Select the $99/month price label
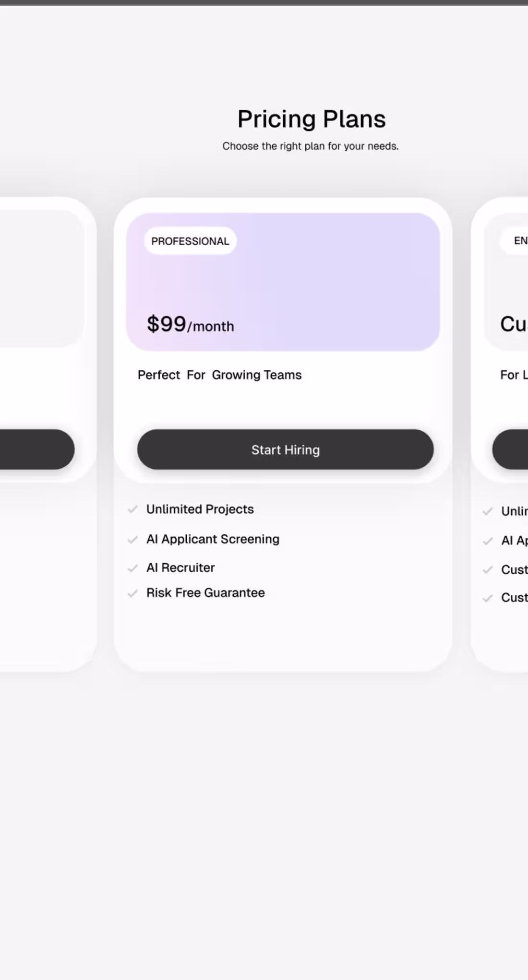 click(190, 324)
